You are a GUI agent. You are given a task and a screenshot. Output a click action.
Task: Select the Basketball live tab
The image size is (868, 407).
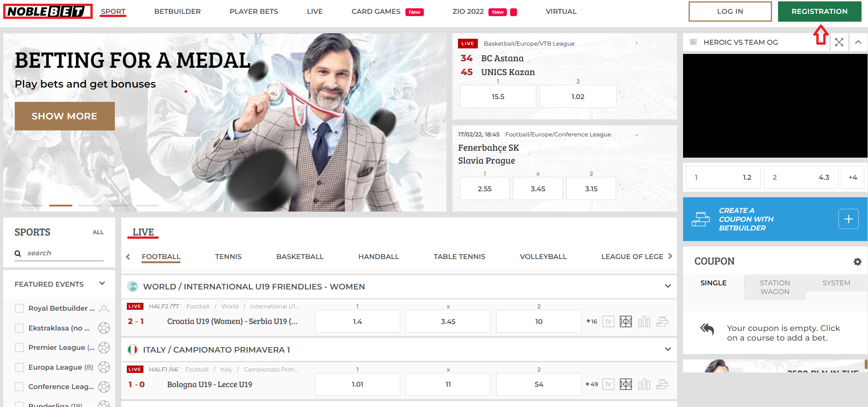pyautogui.click(x=300, y=257)
